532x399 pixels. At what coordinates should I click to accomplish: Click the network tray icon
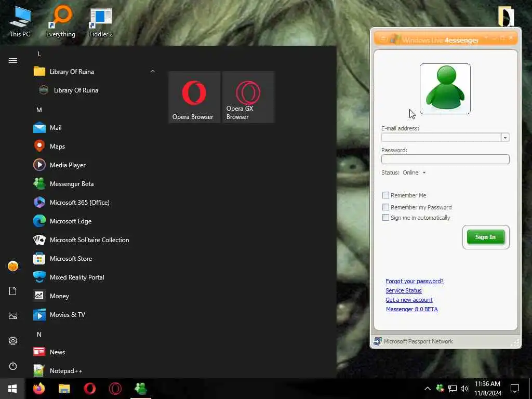click(x=453, y=389)
